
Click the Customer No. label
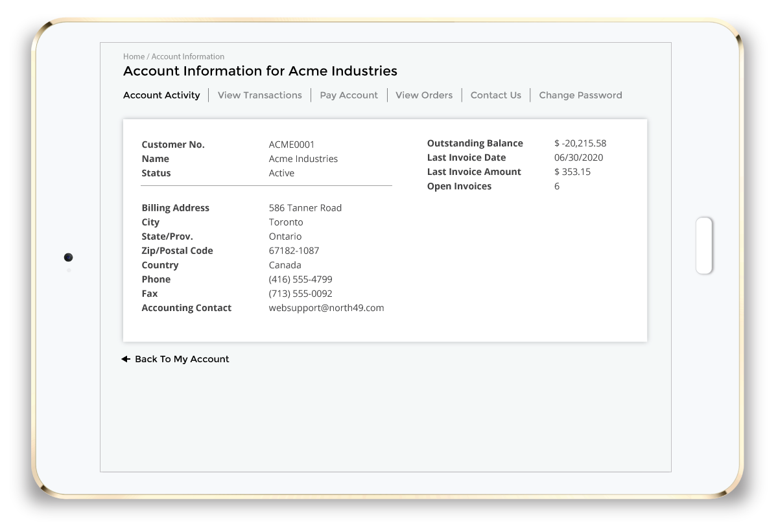(173, 145)
